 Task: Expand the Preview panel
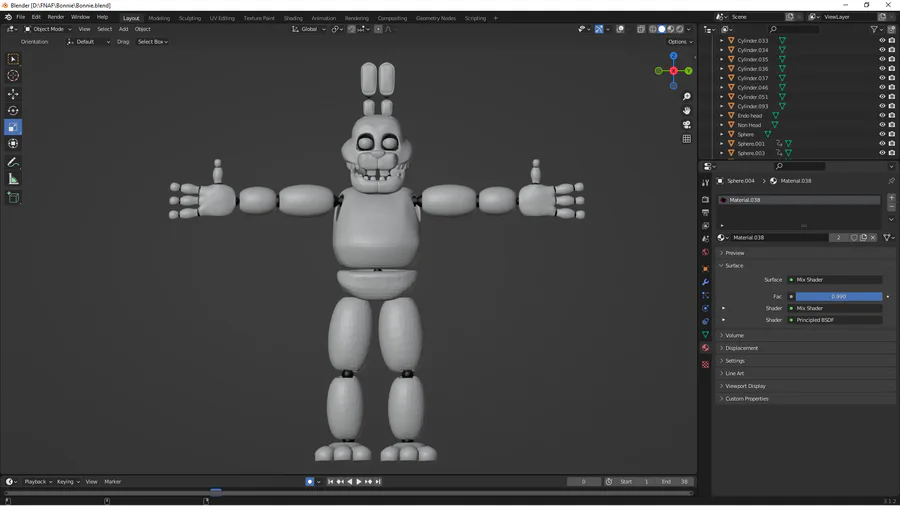(x=734, y=253)
